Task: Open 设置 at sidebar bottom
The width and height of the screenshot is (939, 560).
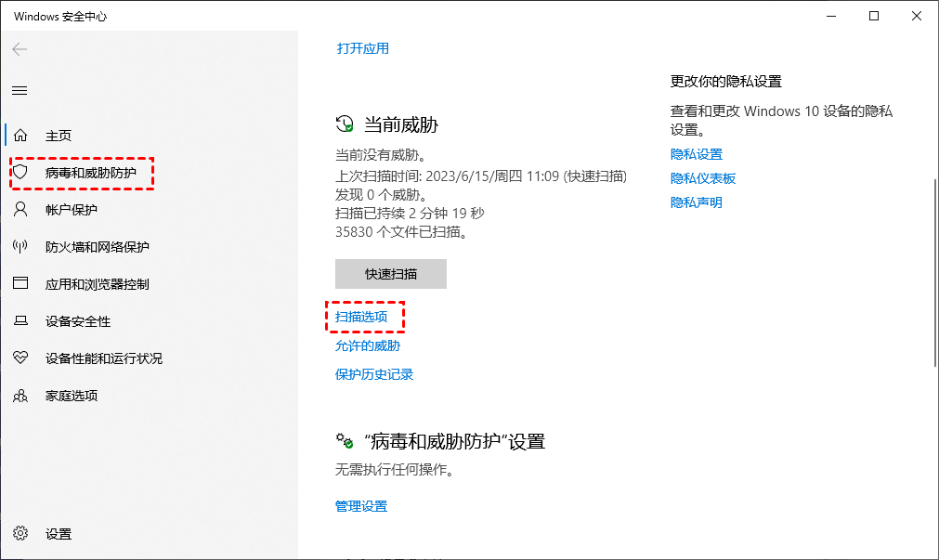Action: pos(59,534)
